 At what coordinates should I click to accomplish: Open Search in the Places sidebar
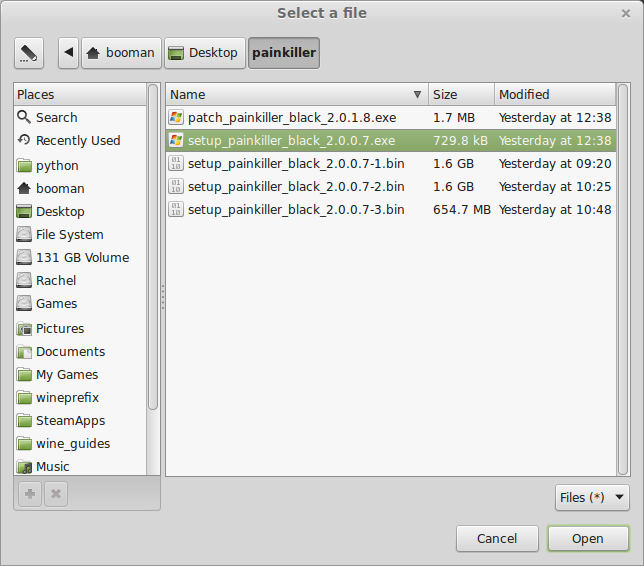coord(80,117)
